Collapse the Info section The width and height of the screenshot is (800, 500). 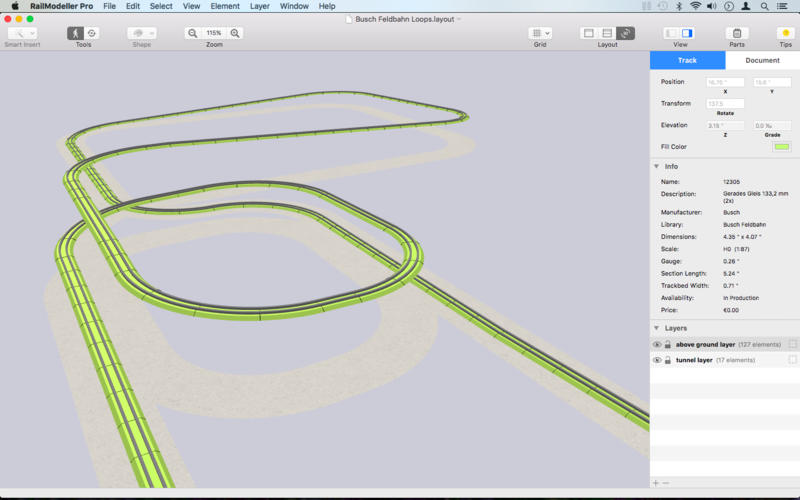656,166
